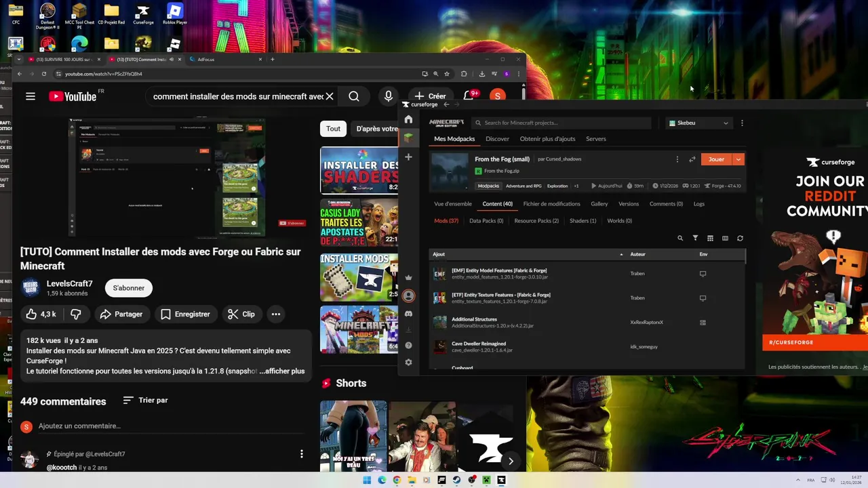
Task: Add a game with the plus icon
Action: [408, 157]
